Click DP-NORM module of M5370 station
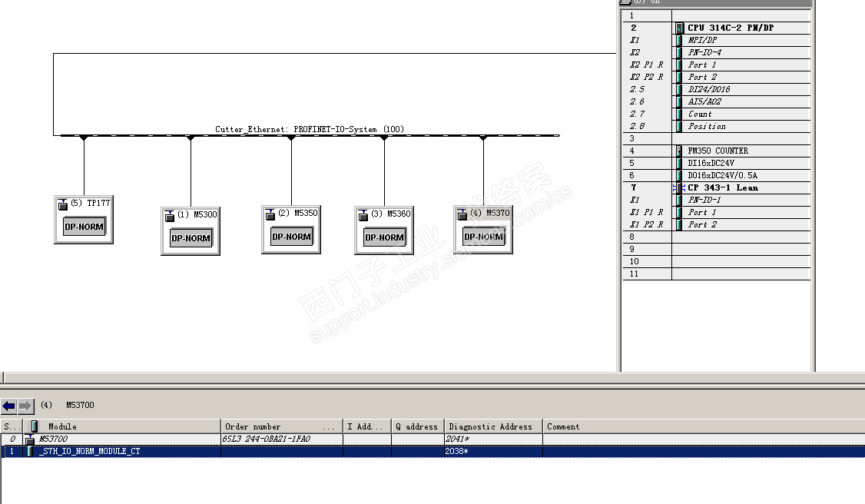 click(483, 237)
